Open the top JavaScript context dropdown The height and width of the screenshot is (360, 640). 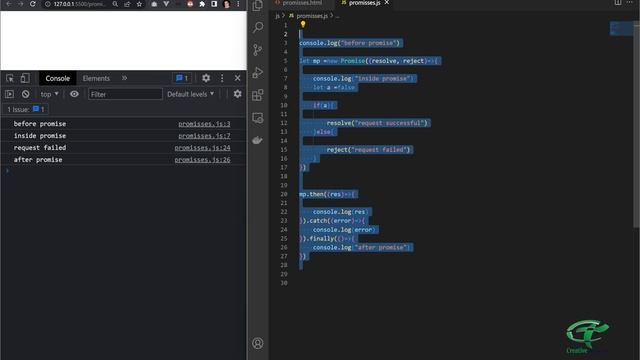49,94
